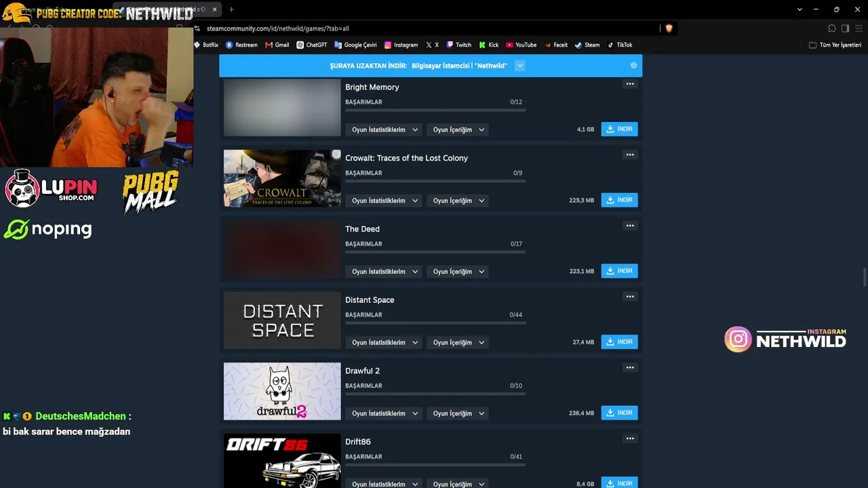868x488 pixels.
Task: Click the Brave Shields icon in address bar
Action: 669,28
